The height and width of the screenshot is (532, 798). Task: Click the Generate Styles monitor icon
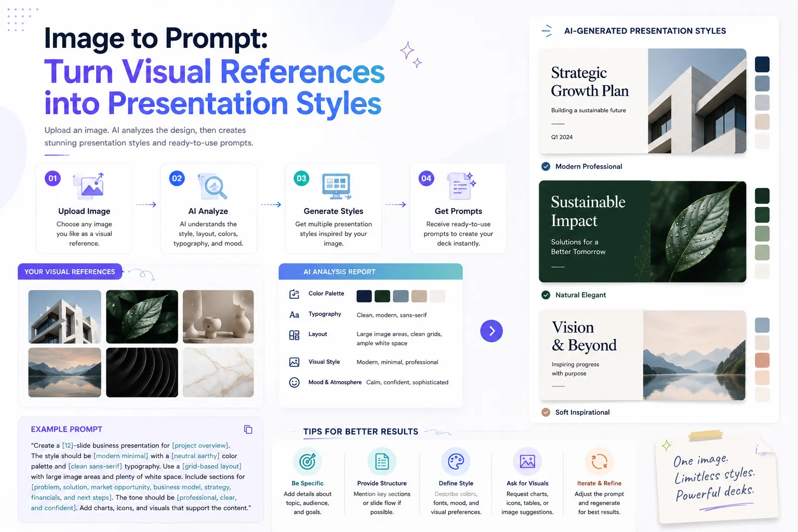(x=337, y=187)
